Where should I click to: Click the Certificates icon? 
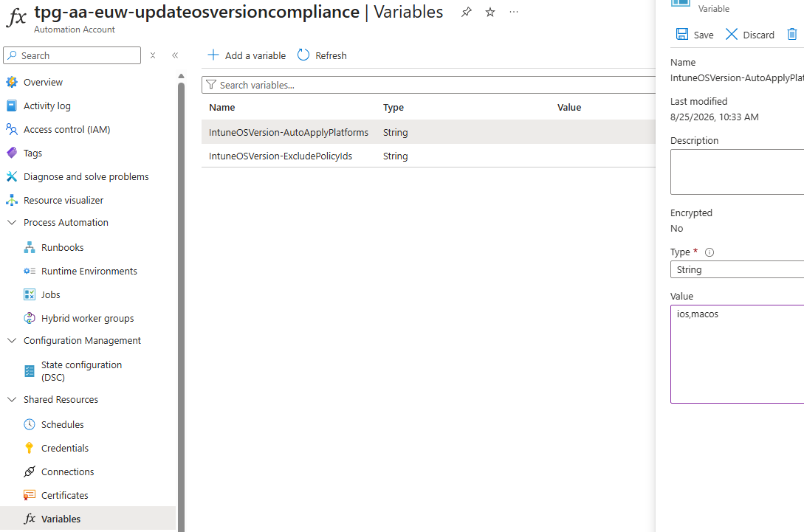click(x=30, y=495)
